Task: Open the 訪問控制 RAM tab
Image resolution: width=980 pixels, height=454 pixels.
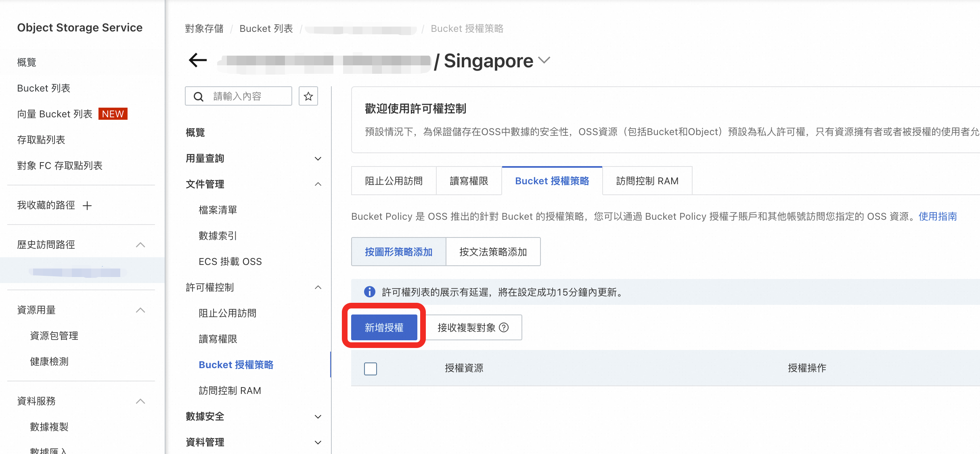Action: tap(647, 181)
